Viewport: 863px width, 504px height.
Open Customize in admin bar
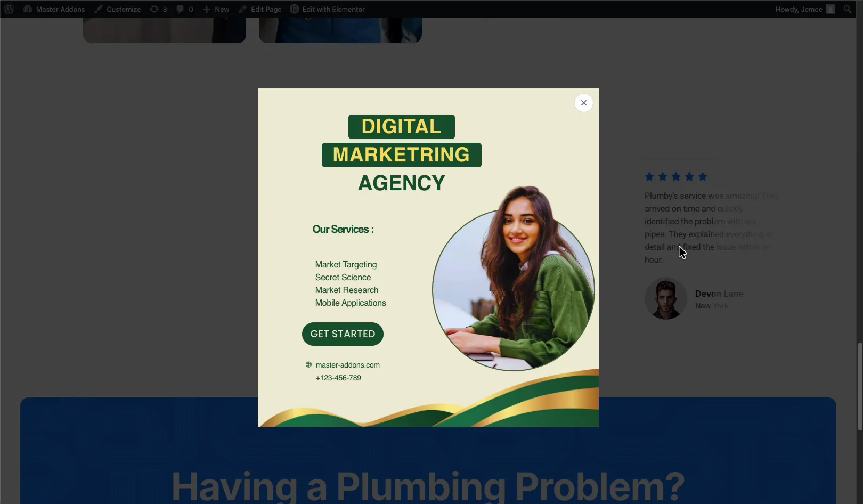click(118, 9)
